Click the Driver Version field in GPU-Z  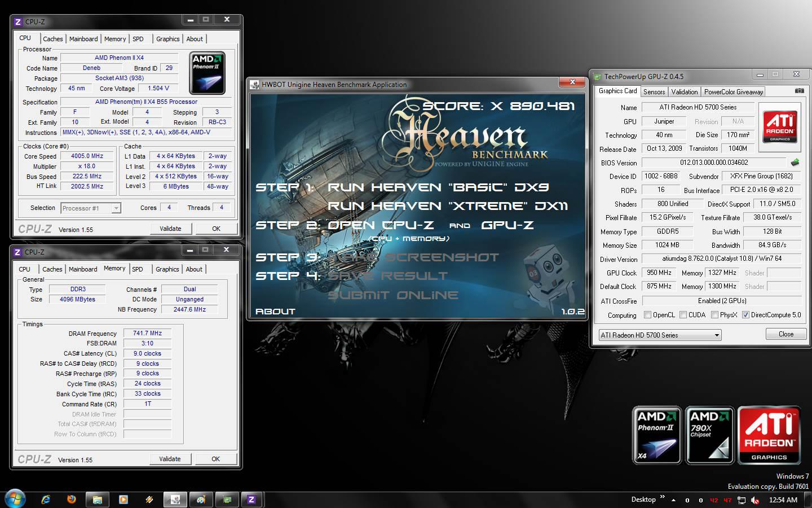[722, 259]
